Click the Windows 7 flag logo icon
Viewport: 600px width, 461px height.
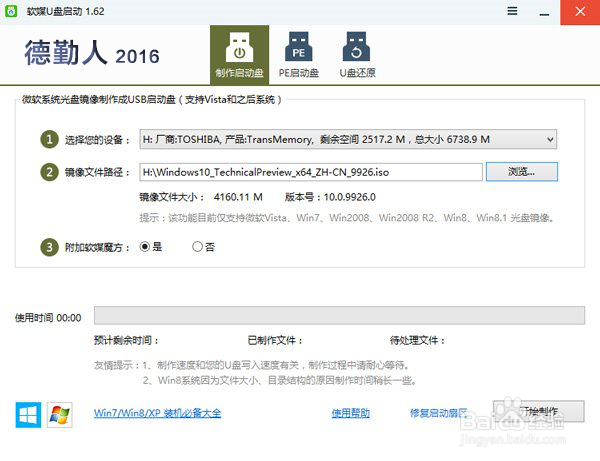[x=60, y=415]
